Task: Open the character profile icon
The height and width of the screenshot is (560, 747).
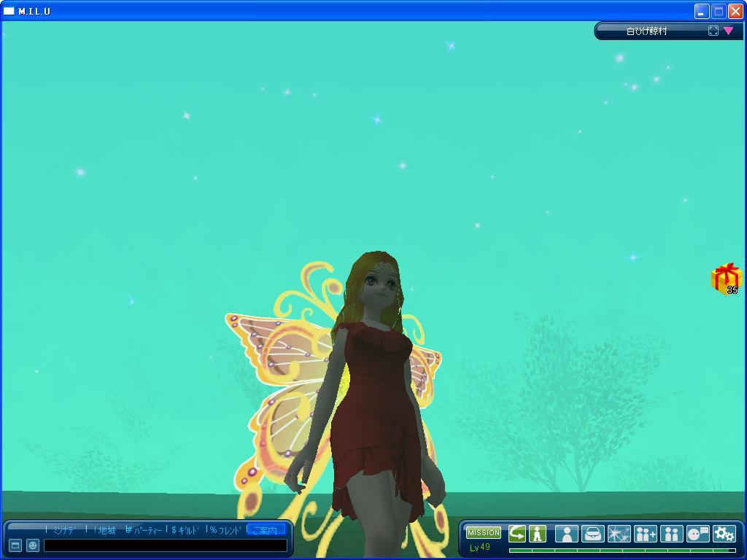Action: [566, 534]
